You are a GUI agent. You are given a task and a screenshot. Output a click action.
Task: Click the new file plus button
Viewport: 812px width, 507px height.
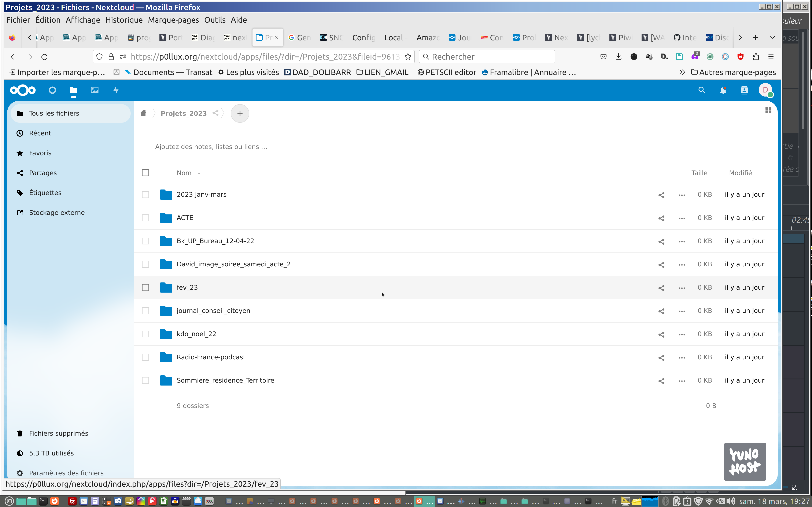click(x=240, y=113)
